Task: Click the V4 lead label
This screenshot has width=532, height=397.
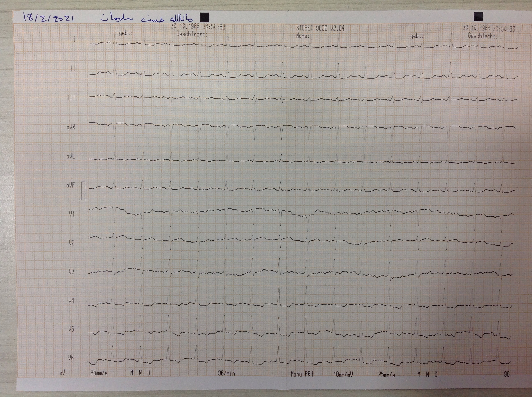Action: point(71,300)
